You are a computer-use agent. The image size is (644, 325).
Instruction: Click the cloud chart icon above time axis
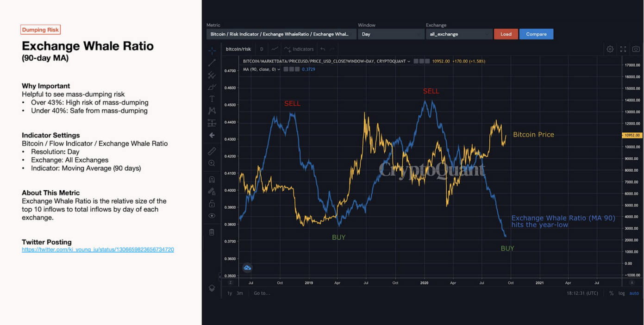coord(247,268)
